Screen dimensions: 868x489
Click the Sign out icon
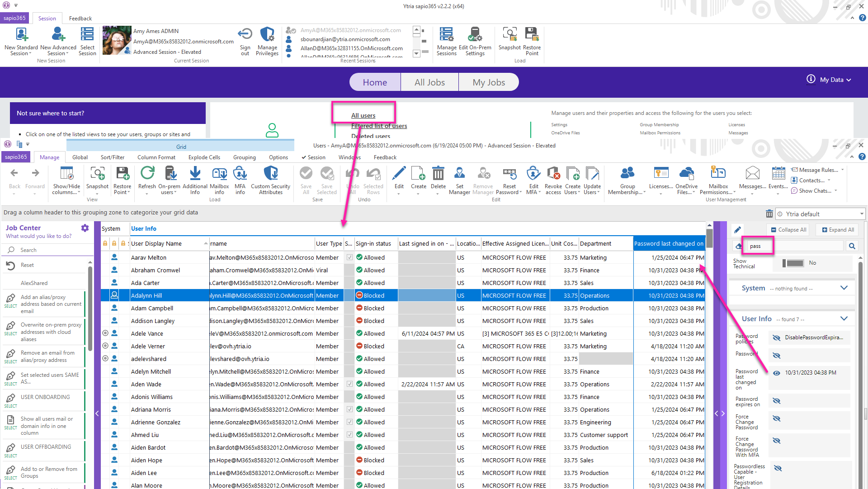245,34
